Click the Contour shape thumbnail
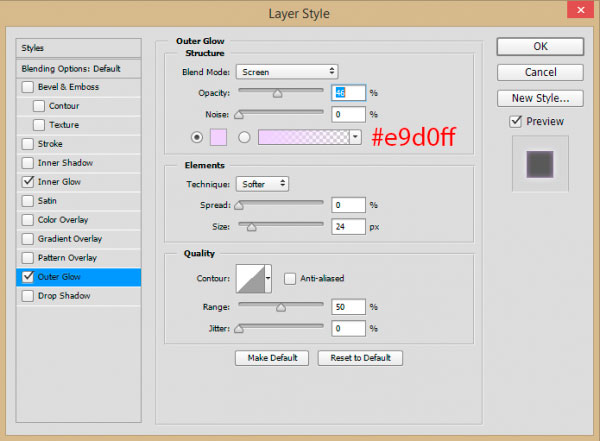 250,278
